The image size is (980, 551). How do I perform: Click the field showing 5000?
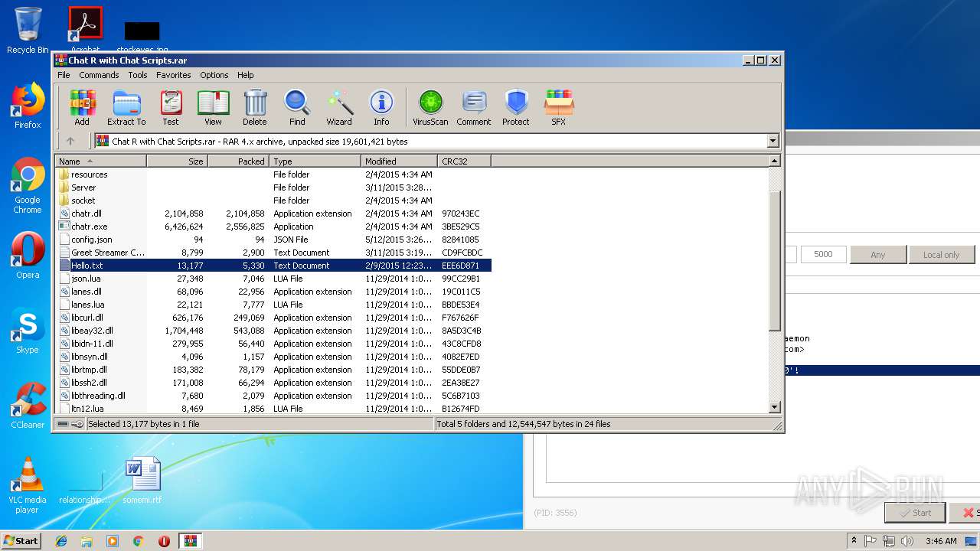point(823,254)
